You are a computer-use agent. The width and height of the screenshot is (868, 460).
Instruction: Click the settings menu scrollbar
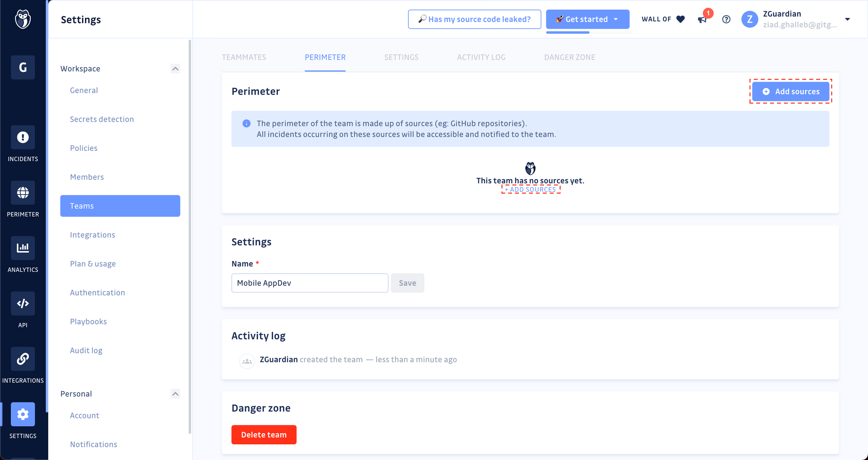click(x=190, y=237)
